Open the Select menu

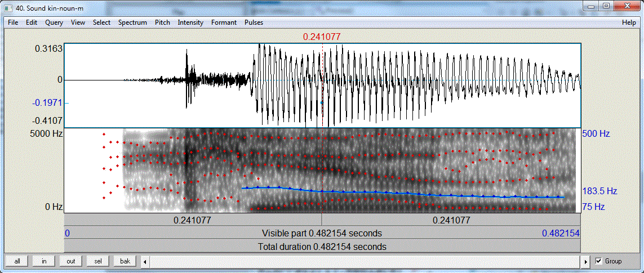pos(101,23)
